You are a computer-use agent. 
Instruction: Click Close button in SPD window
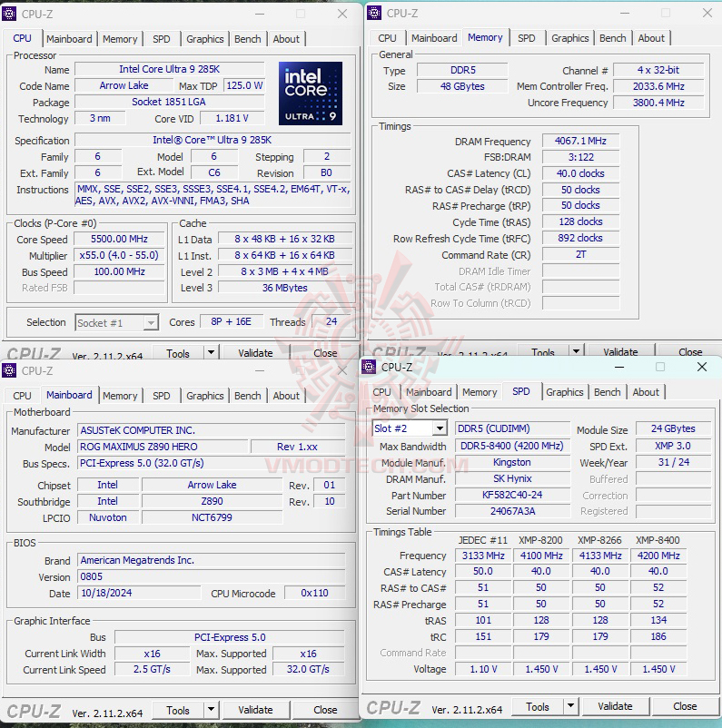(x=685, y=706)
